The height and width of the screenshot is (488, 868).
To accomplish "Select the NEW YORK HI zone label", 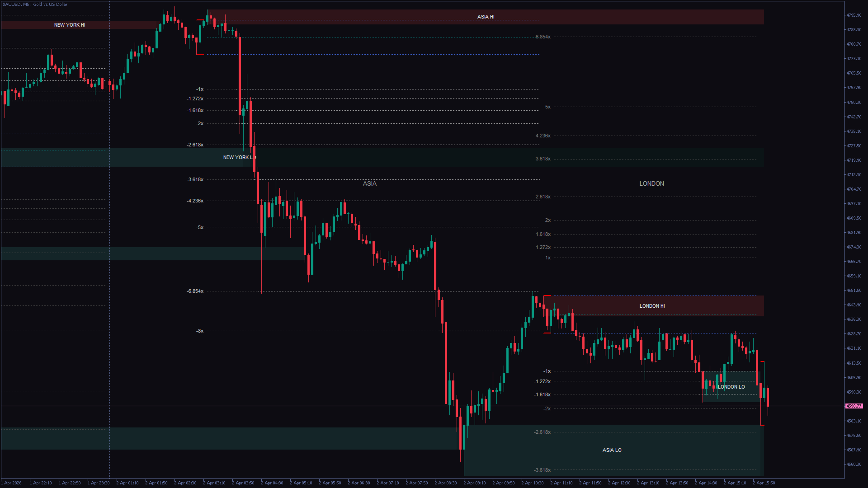I will pyautogui.click(x=70, y=25).
